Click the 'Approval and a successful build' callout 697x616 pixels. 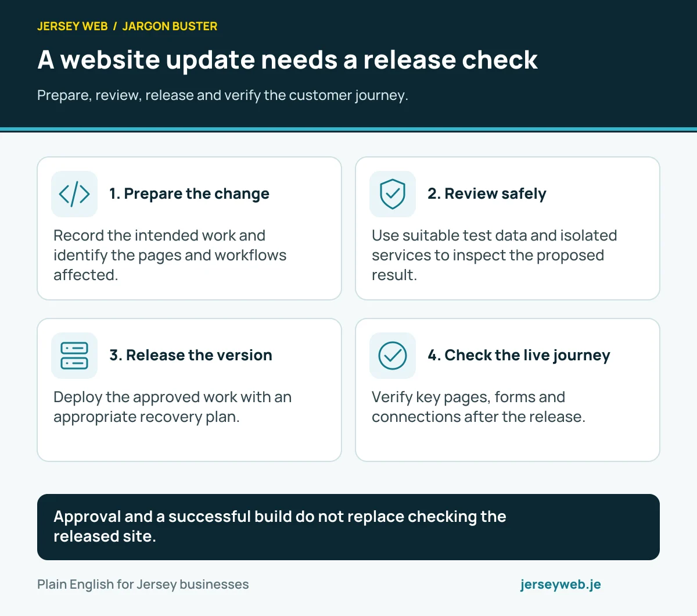point(348,527)
